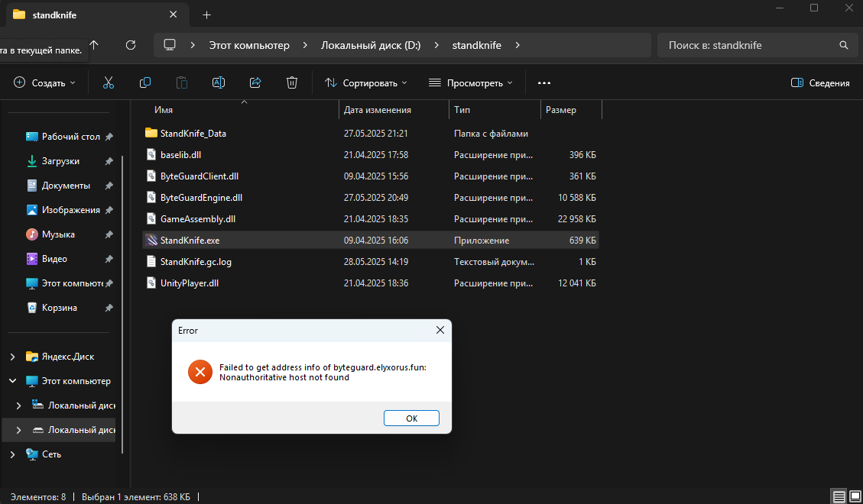Screen dimensions: 863x504
Task: Expand Сеть network tree node
Action: pyautogui.click(x=13, y=454)
